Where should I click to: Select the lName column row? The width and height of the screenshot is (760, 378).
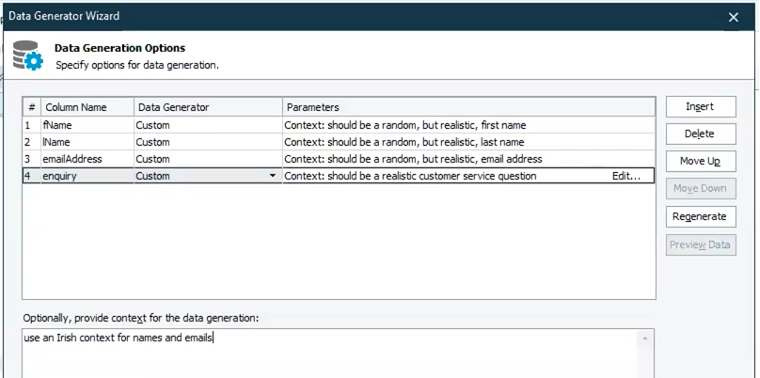[339, 142]
